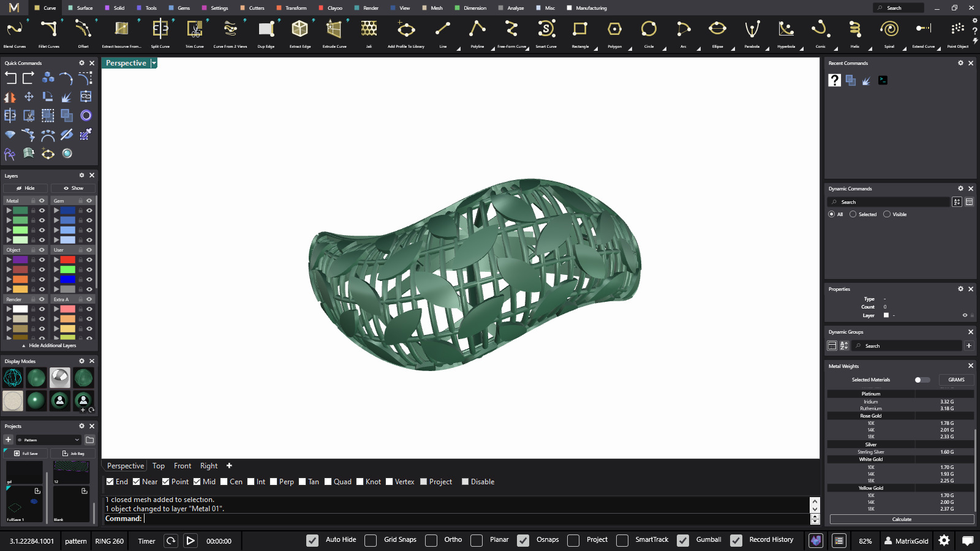Choose the Arc tool
Screen dimensions: 980x551
point(683,34)
